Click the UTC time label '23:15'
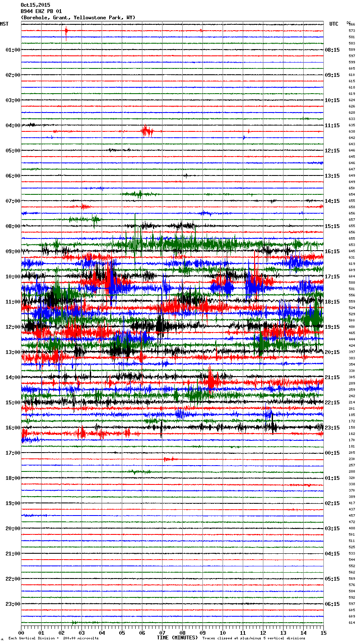 tap(332, 428)
